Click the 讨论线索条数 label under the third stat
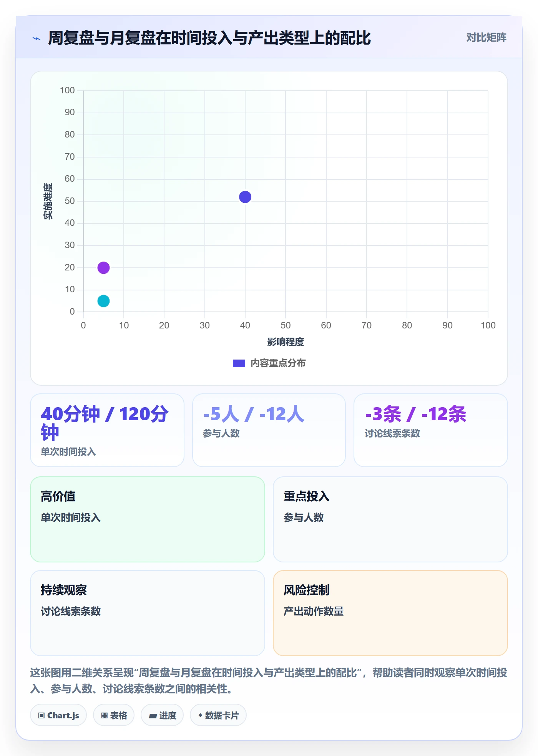The width and height of the screenshot is (538, 756). [392, 433]
